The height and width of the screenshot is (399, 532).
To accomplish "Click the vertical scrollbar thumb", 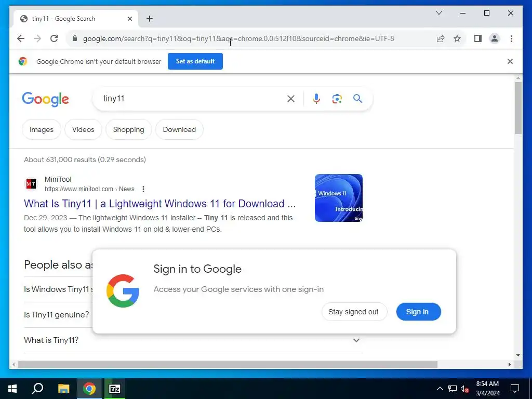I will (x=518, y=108).
